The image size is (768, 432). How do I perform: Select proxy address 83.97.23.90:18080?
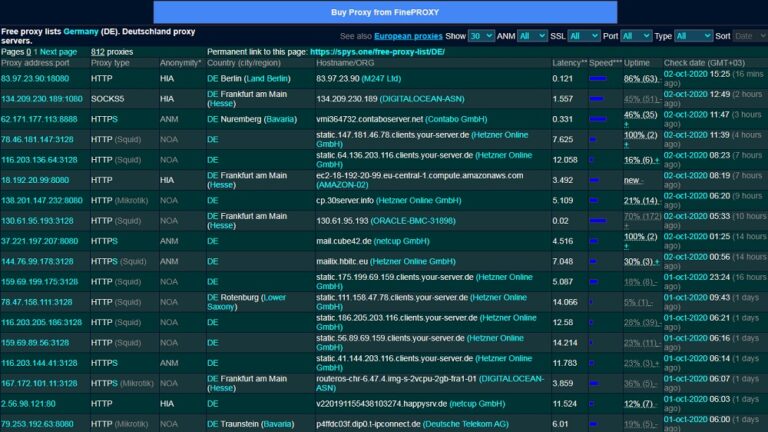pyautogui.click(x=35, y=78)
